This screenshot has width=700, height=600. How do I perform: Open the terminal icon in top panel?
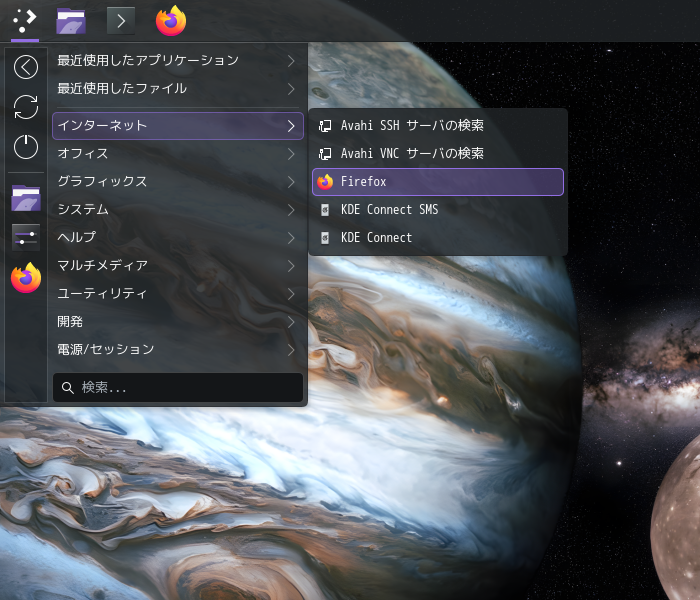(121, 21)
